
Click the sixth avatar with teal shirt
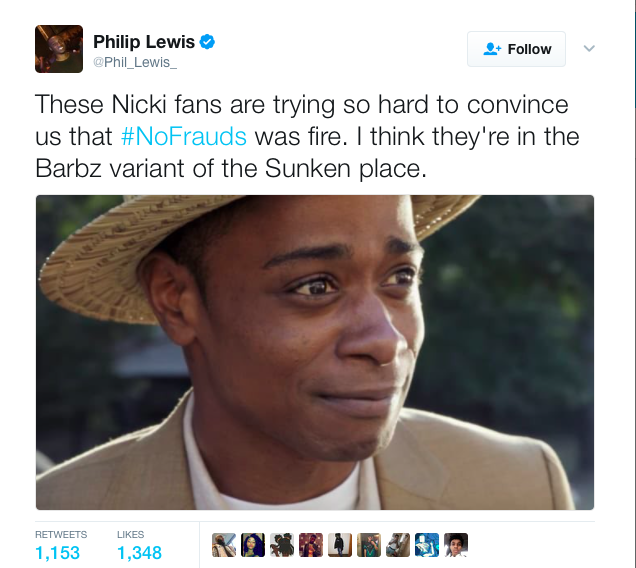pos(369,545)
